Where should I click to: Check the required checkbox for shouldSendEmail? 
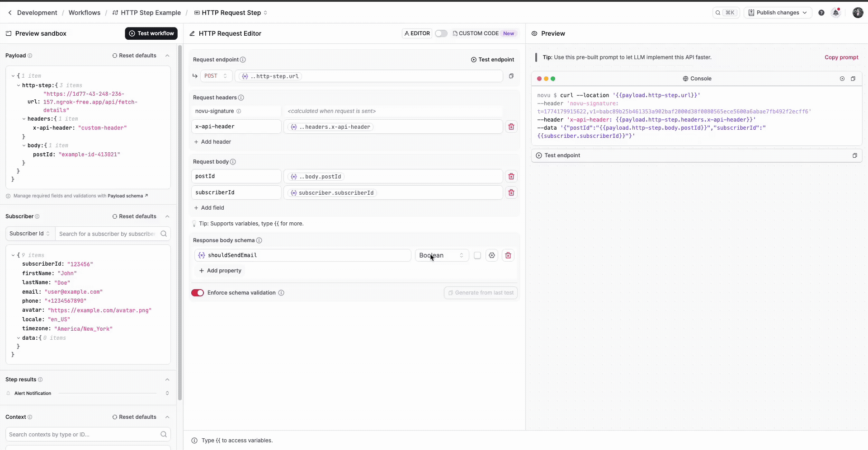tap(477, 255)
